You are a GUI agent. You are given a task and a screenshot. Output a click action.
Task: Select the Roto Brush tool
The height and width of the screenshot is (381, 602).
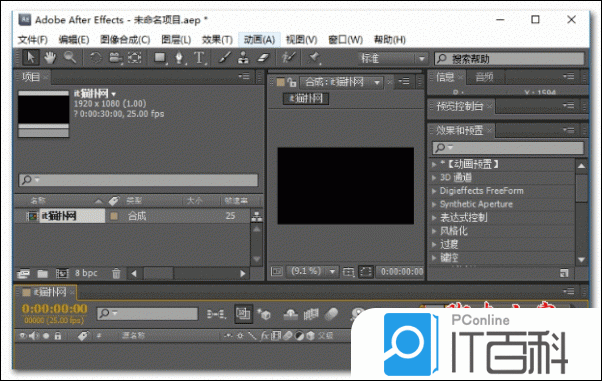pyautogui.click(x=288, y=58)
